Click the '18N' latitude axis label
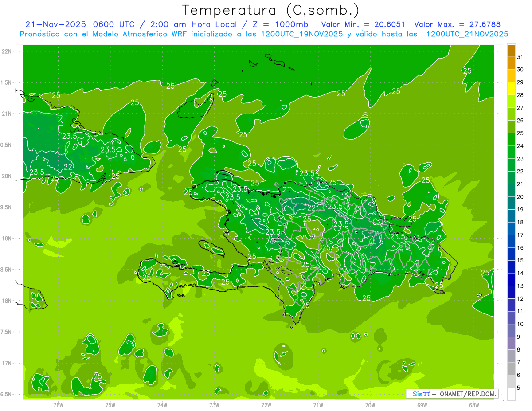The image size is (532, 411). point(7,301)
